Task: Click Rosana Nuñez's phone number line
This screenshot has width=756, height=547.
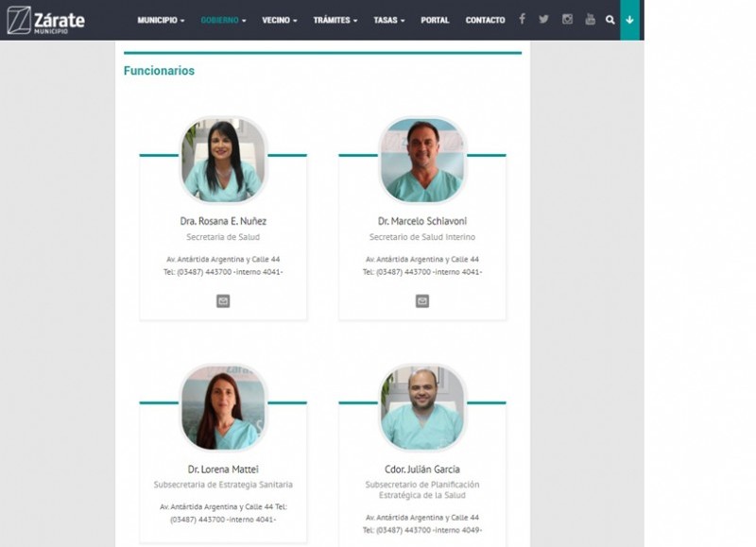Action: tap(223, 272)
